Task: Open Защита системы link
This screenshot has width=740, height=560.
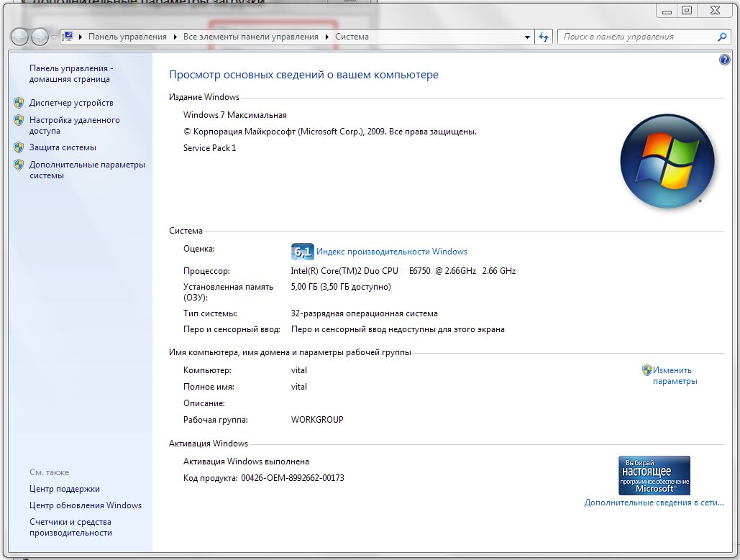Action: pos(63,147)
